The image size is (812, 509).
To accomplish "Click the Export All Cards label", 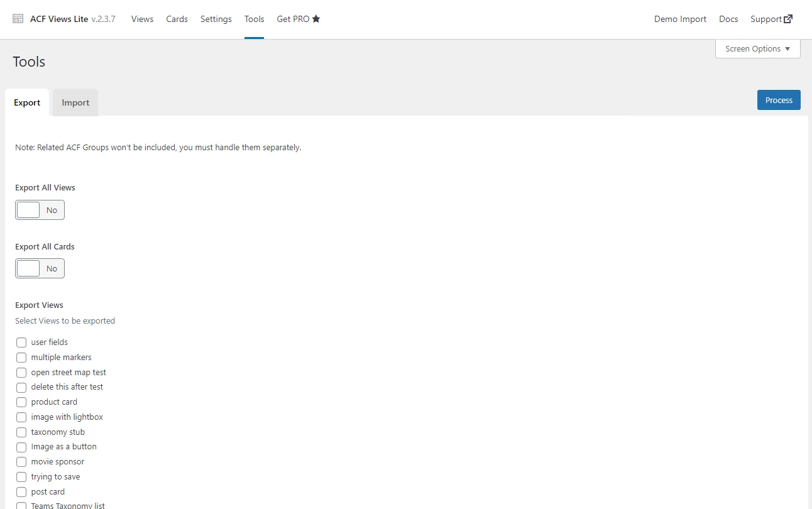I will tap(45, 246).
